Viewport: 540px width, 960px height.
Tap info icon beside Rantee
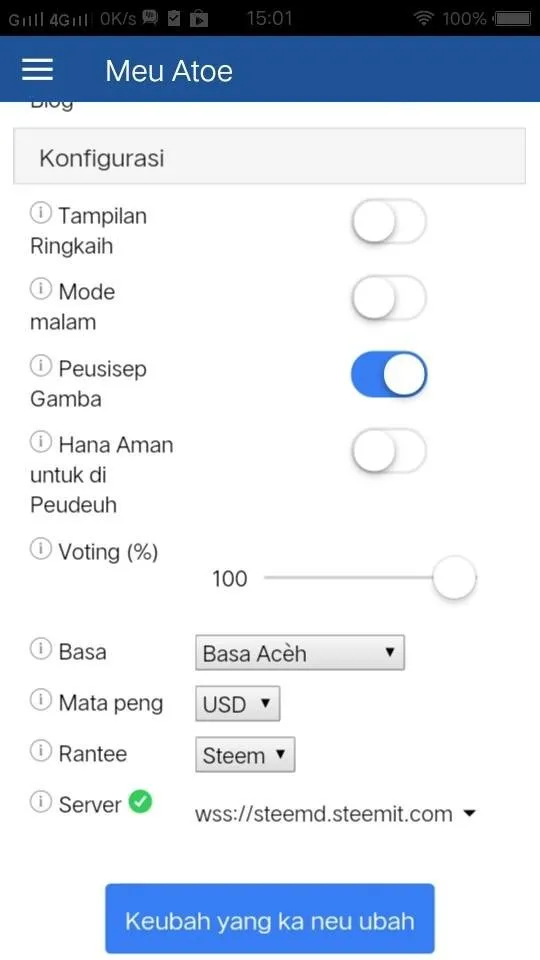click(41, 751)
